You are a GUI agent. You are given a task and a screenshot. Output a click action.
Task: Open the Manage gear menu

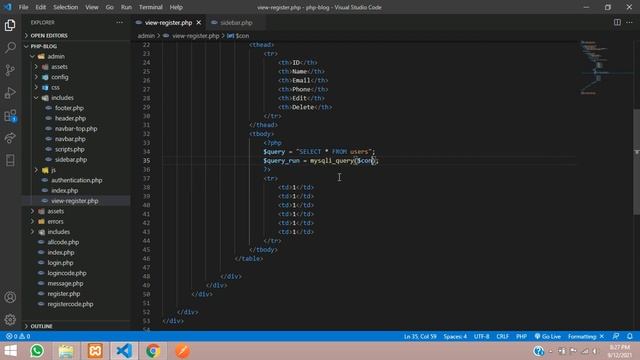[x=10, y=320]
